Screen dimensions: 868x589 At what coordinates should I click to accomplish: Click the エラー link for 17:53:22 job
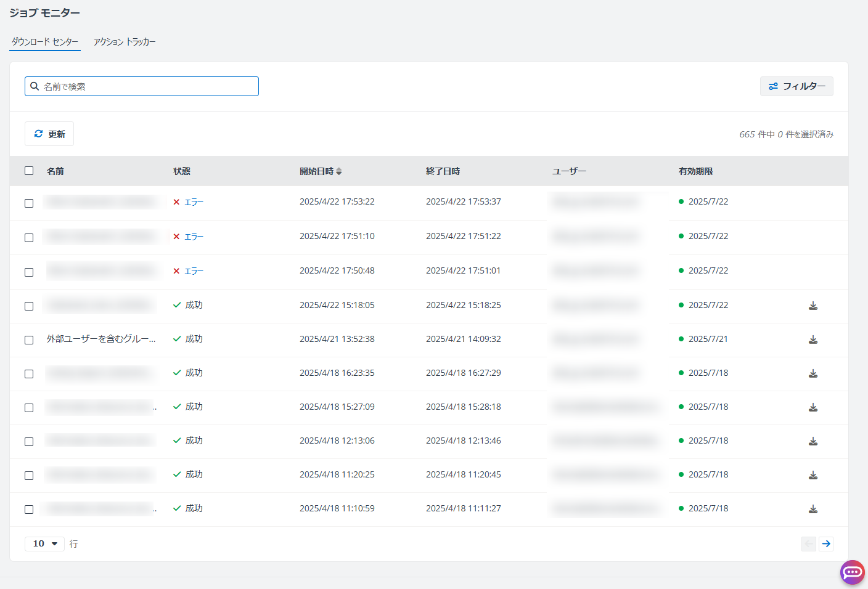(x=194, y=202)
